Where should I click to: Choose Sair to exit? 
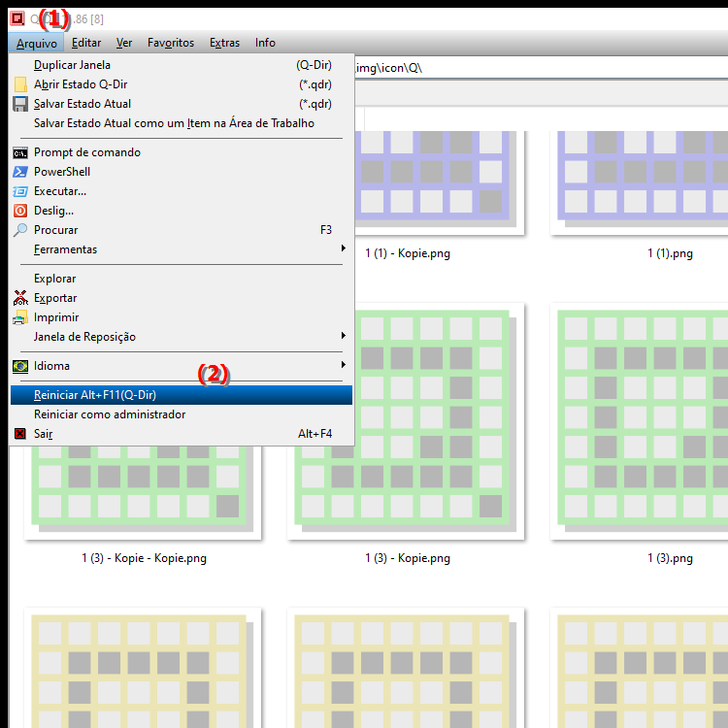tap(182, 434)
